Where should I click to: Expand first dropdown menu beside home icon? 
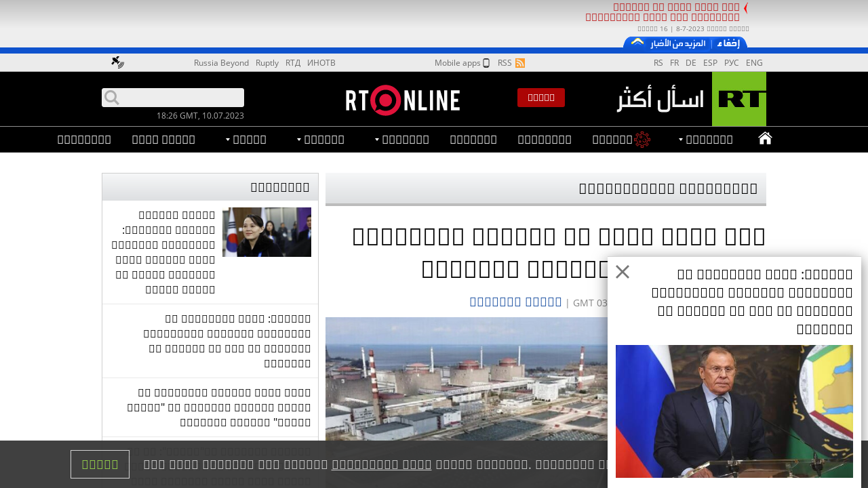705,140
